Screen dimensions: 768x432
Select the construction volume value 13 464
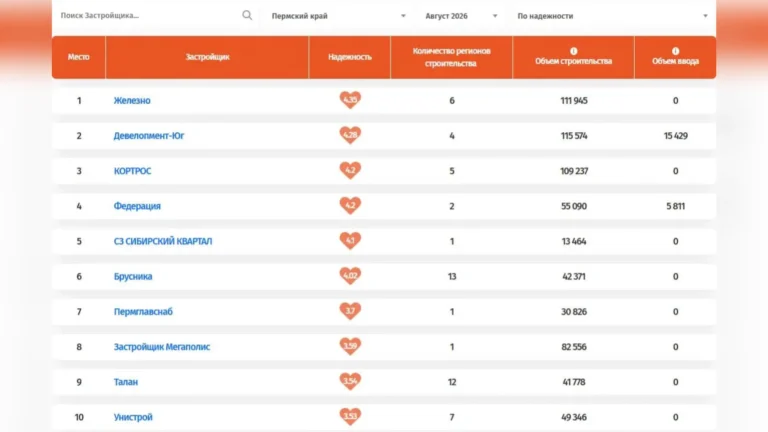pos(574,241)
